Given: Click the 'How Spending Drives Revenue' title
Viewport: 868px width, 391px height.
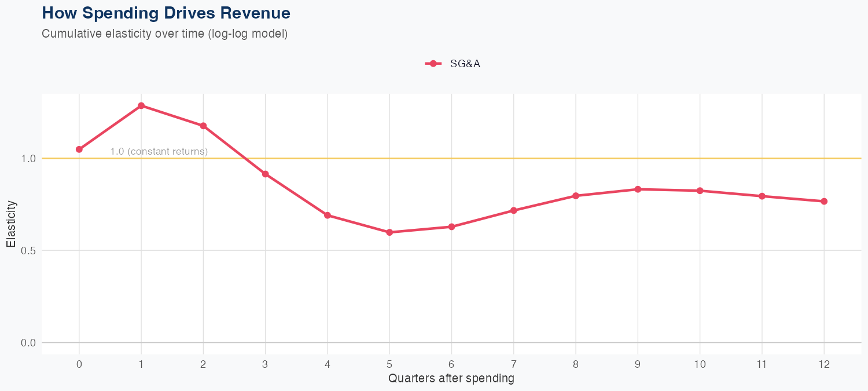Looking at the screenshot, I should [166, 13].
